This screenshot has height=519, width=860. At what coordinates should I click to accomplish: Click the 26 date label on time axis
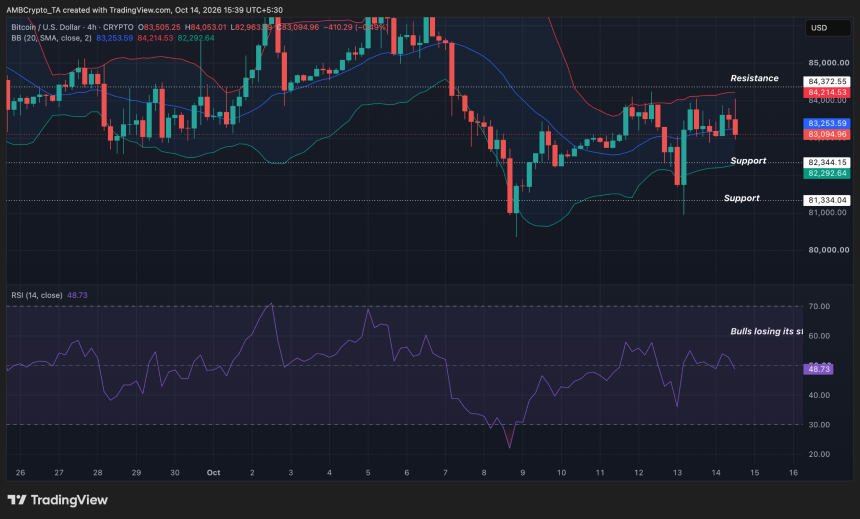[20, 472]
